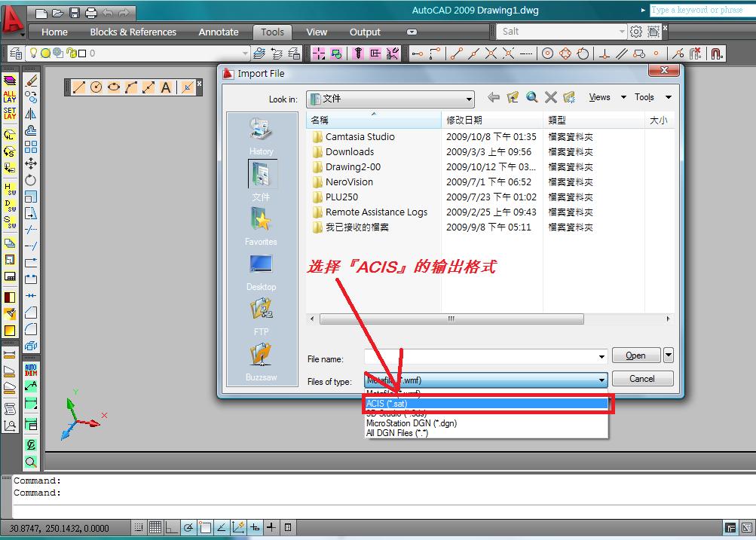Select the Text 'A' tool in floating toolbar

pyautogui.click(x=165, y=87)
